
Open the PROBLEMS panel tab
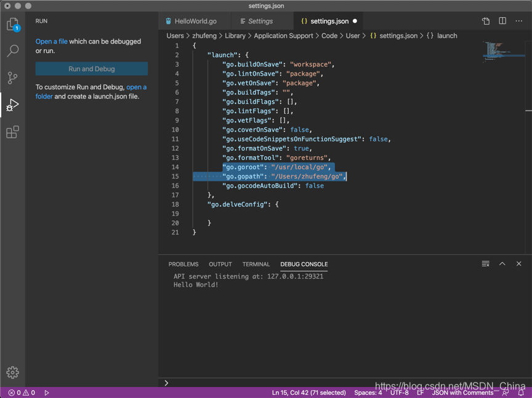183,264
